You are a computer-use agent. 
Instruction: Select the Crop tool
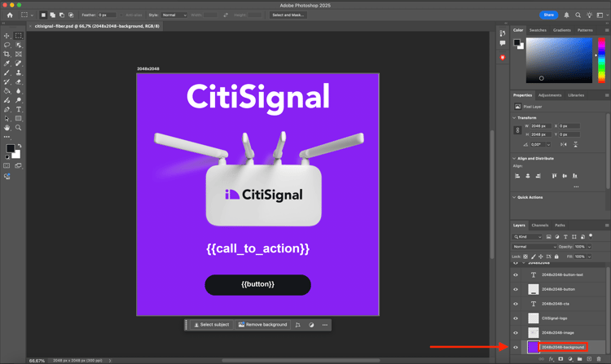[7, 55]
